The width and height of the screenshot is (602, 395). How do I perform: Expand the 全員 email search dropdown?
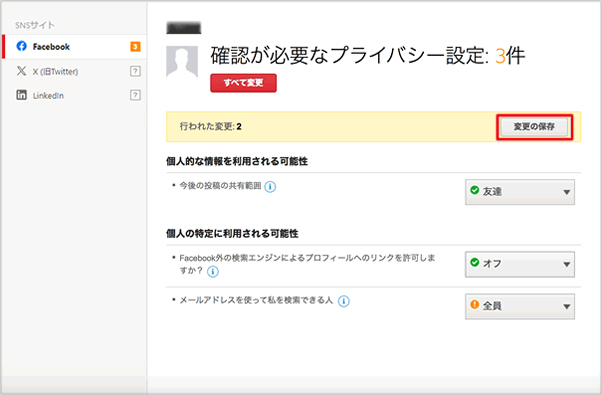[x=520, y=306]
